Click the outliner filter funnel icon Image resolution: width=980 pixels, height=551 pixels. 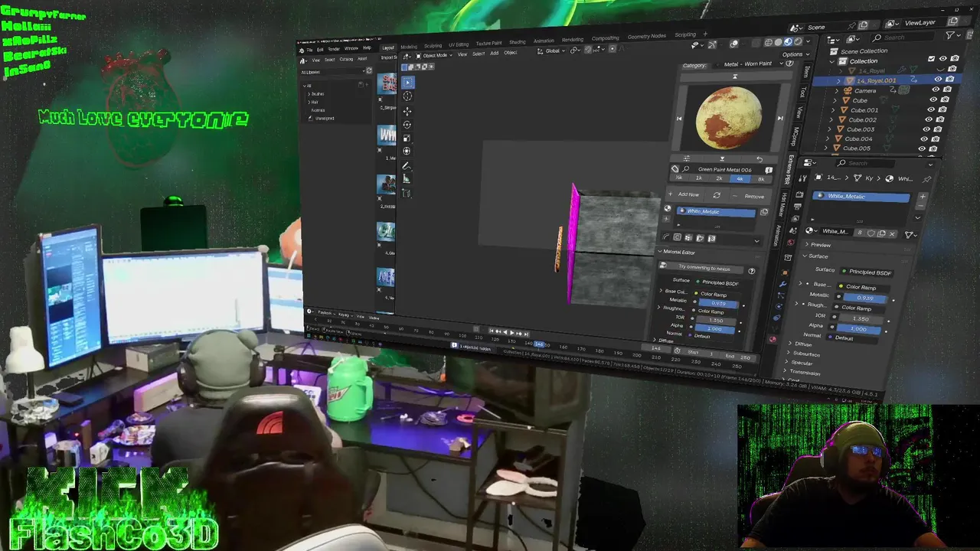(x=950, y=36)
